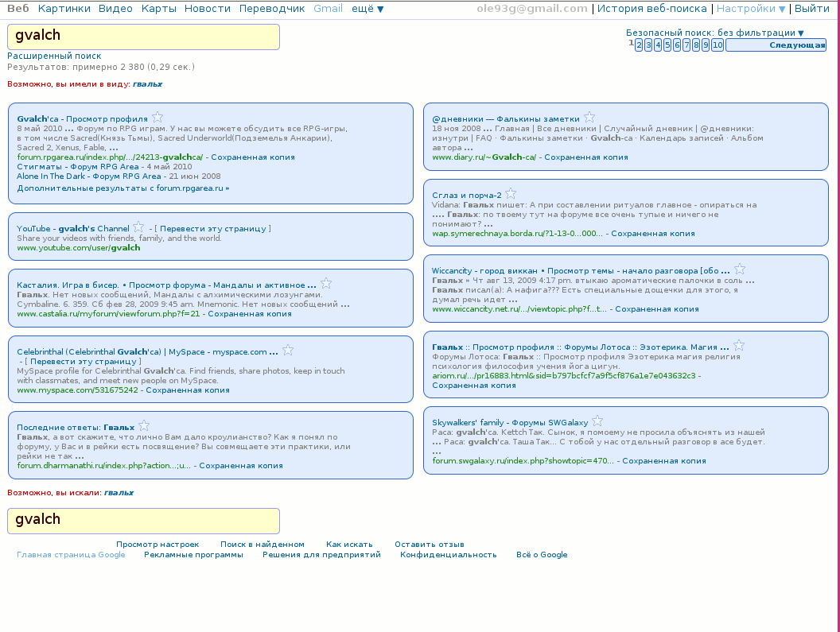Focus the top gvalch search field

click(x=143, y=37)
